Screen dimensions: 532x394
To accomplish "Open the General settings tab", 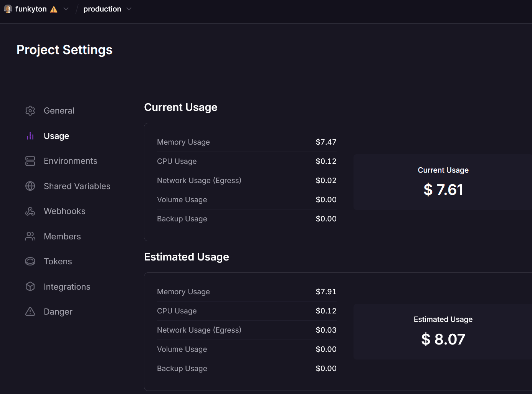I will (x=59, y=111).
